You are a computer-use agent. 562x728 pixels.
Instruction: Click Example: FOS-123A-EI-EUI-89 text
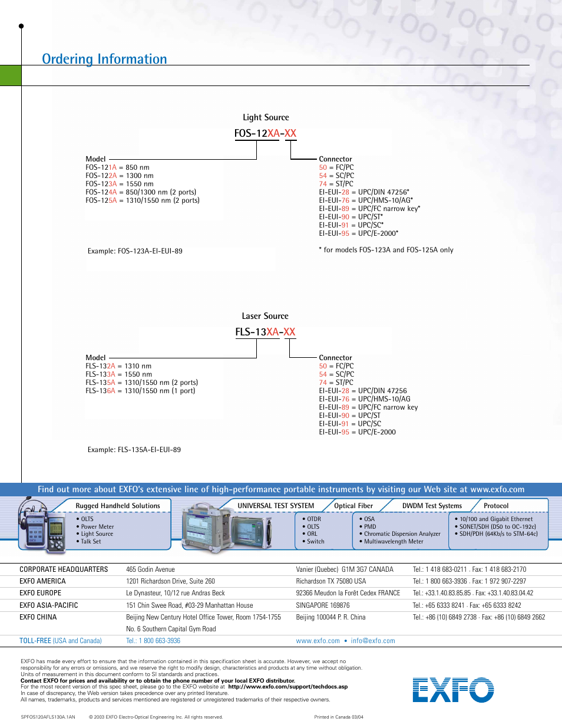[x=135, y=251]
